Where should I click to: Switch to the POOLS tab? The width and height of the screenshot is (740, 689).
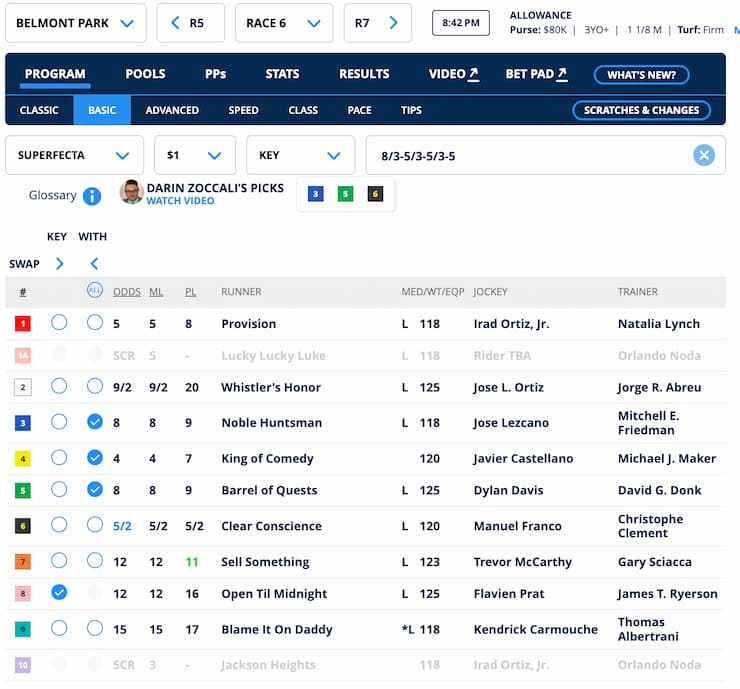[x=145, y=74]
